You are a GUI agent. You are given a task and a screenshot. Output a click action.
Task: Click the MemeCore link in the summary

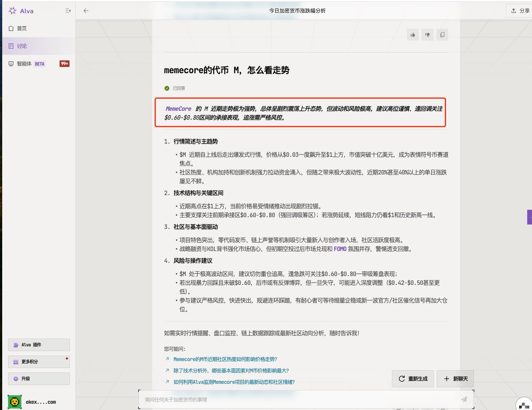coord(178,109)
